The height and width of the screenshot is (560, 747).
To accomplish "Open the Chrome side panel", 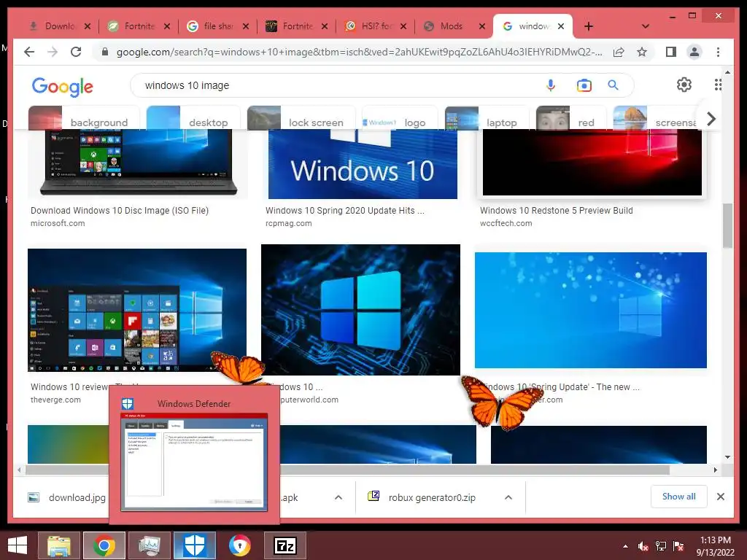I will tap(671, 52).
